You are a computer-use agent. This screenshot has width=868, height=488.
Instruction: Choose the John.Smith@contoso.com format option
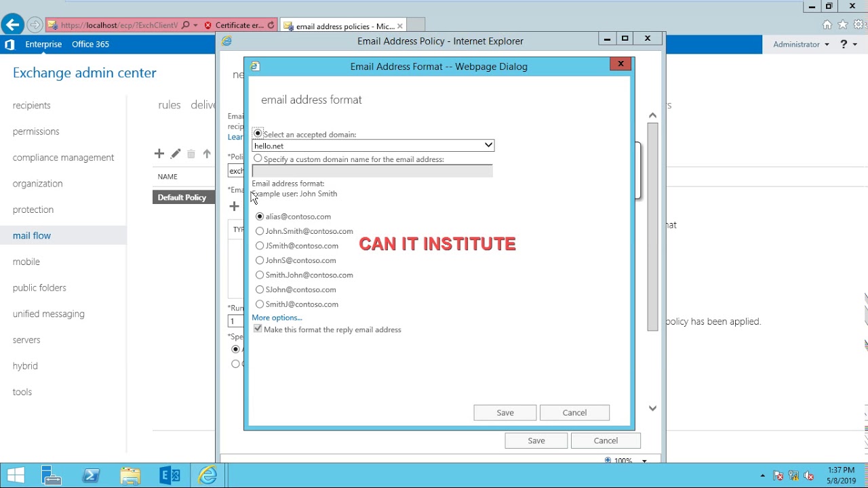(260, 231)
